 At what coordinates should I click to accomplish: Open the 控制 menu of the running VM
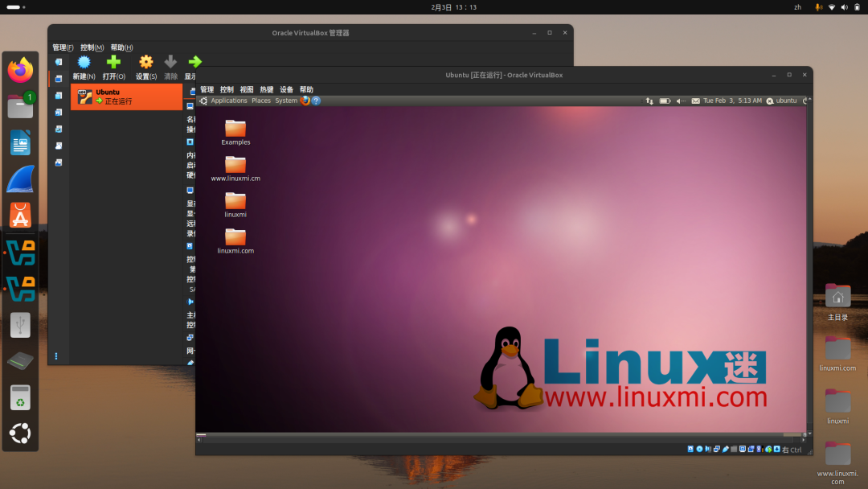[226, 88]
